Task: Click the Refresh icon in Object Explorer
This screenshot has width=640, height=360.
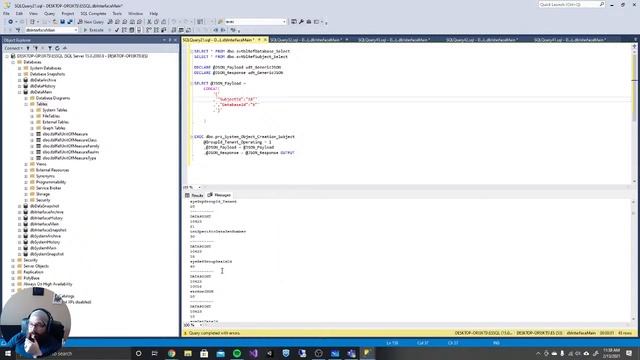Action: (x=57, y=48)
